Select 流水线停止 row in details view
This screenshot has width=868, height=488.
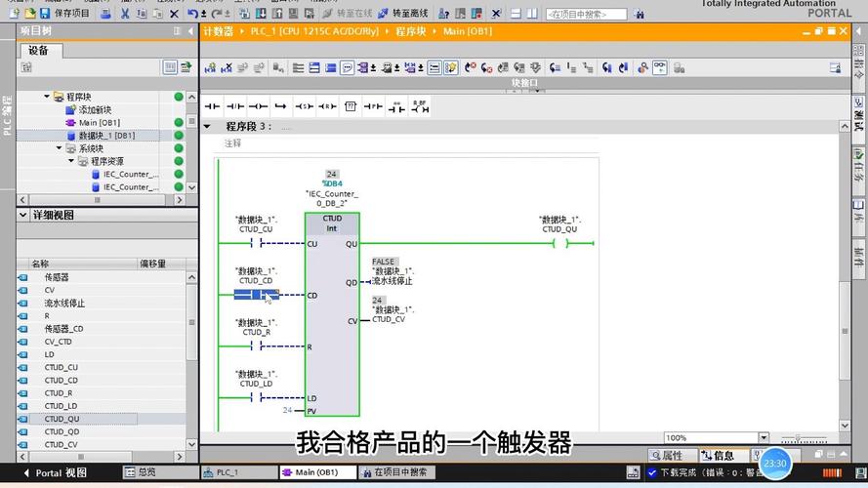[102, 304]
